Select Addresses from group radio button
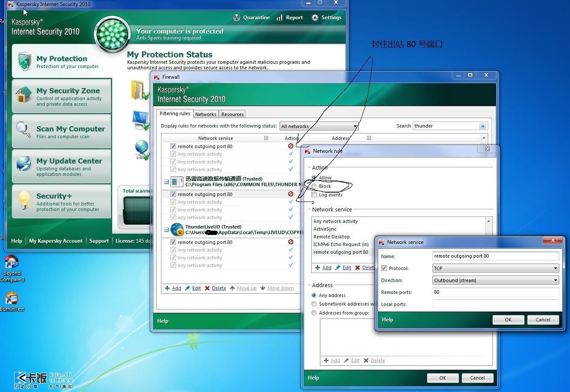 point(314,313)
